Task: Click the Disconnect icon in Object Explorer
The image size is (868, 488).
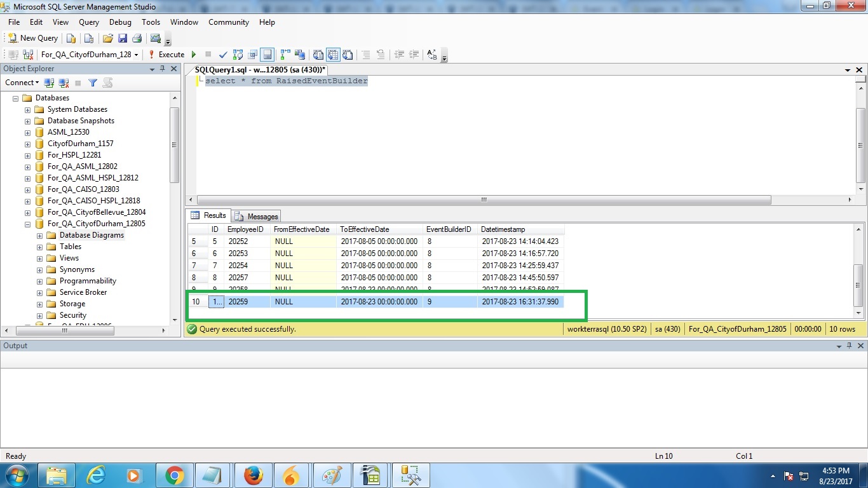Action: (x=64, y=83)
